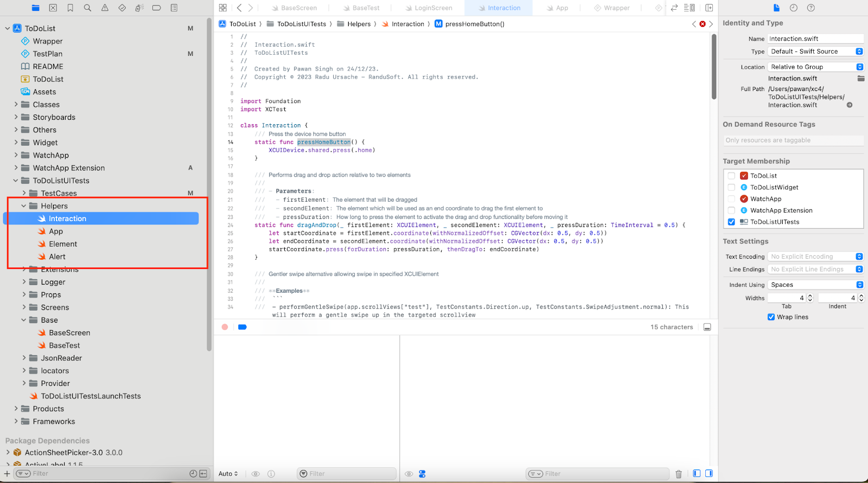
Task: Click the console Filter field
Action: tap(597, 474)
